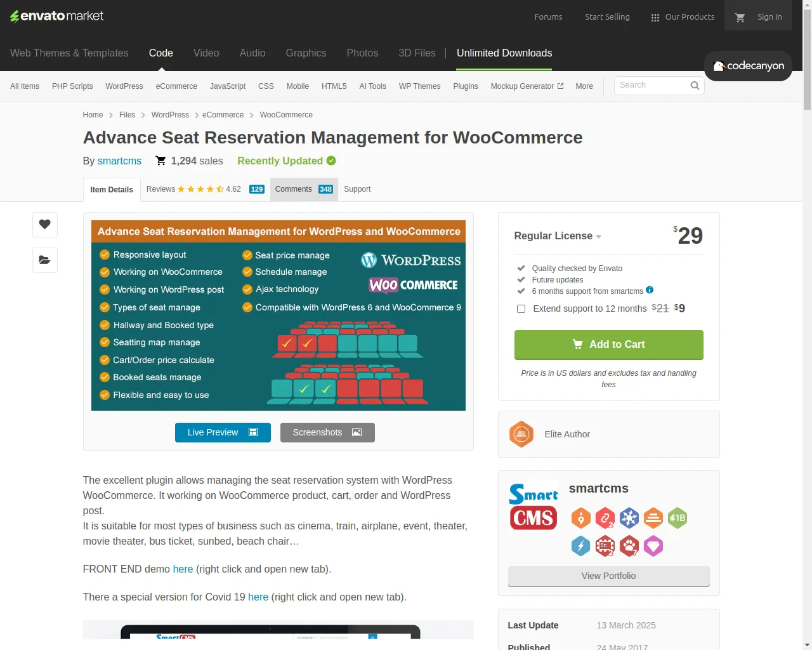The width and height of the screenshot is (812, 650).
Task: Click the red link author badge
Action: tap(605, 518)
